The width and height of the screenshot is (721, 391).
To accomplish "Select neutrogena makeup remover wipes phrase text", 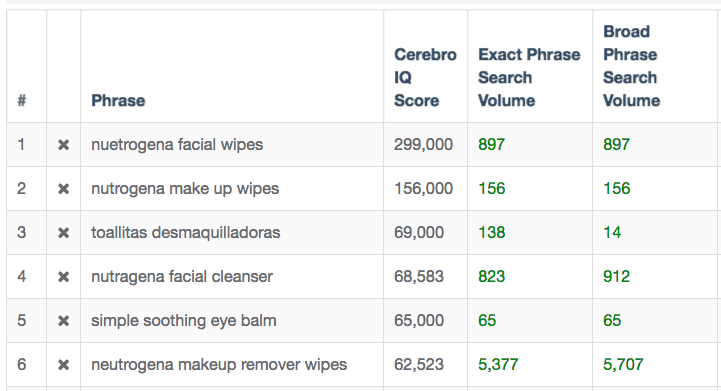I will point(219,364).
